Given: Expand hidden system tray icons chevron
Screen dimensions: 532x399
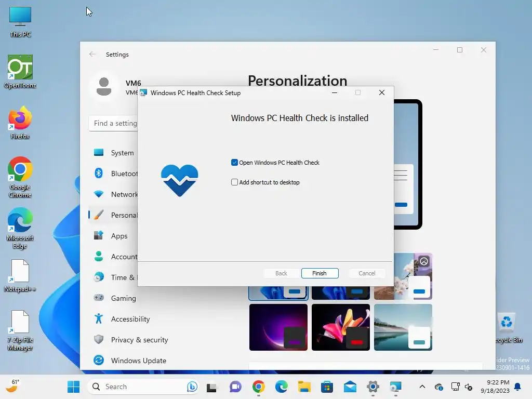Looking at the screenshot, I should 422,387.
